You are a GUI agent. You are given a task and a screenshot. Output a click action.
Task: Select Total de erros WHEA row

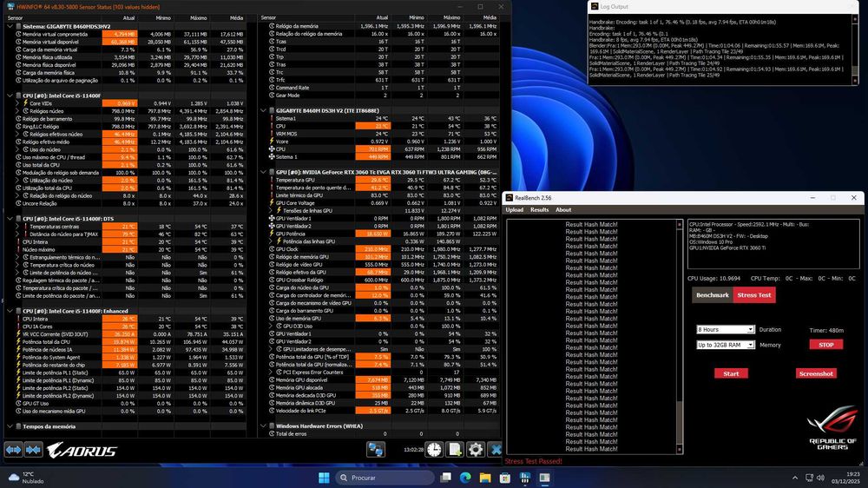pos(378,433)
